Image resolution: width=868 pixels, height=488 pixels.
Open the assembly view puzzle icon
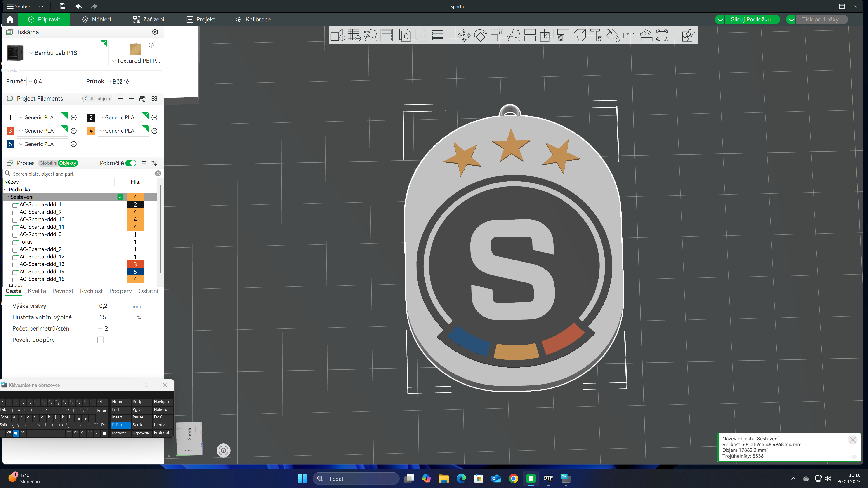[x=688, y=35]
